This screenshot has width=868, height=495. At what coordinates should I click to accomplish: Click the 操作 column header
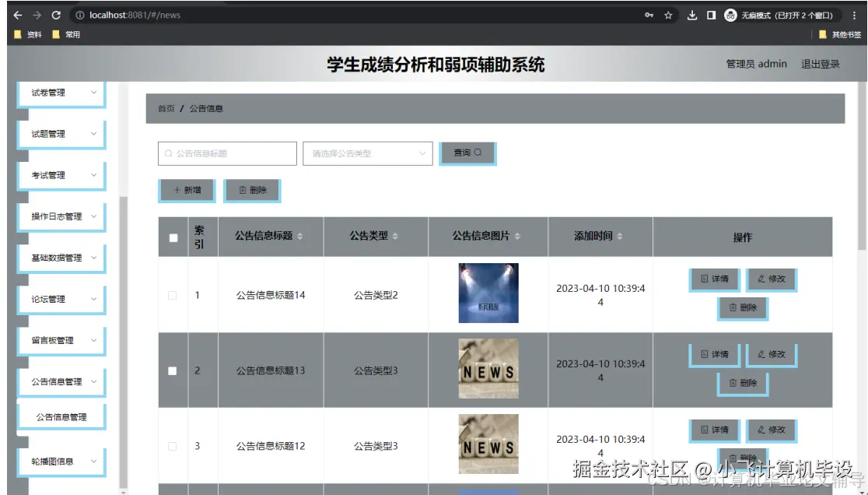tap(742, 237)
